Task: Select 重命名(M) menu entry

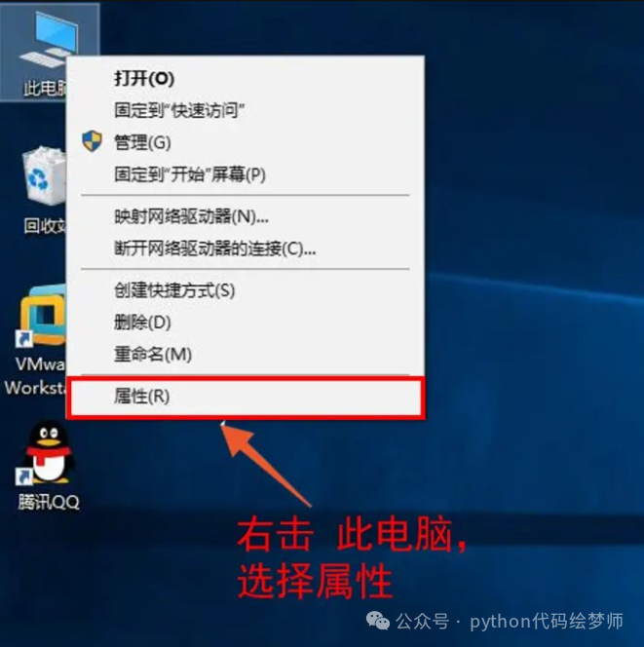Action: 246,354
